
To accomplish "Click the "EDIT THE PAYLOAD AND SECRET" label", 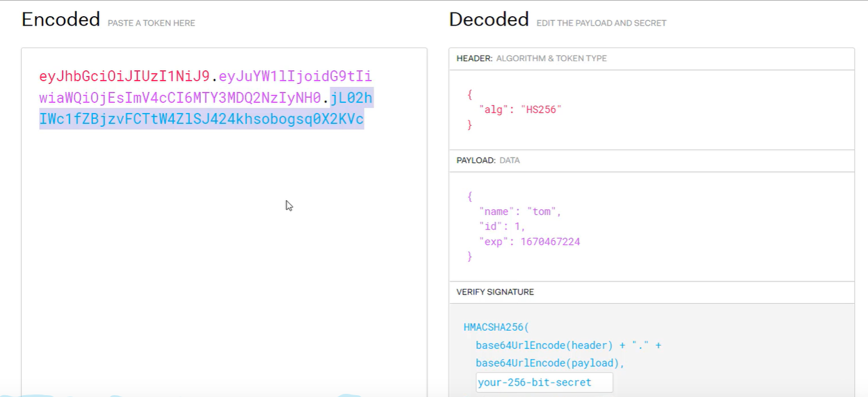I will click(601, 23).
